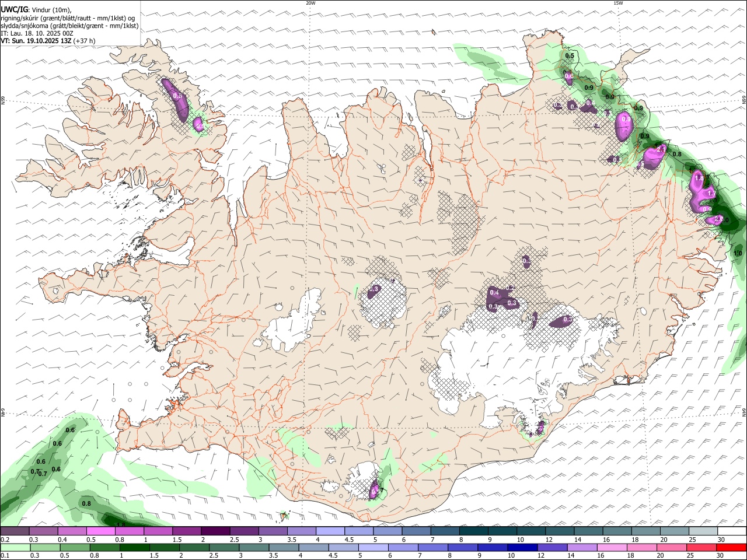Viewport: 747px width, 560px height.
Task: Click the '3.5' label under the rain scale
Action: pos(273,556)
